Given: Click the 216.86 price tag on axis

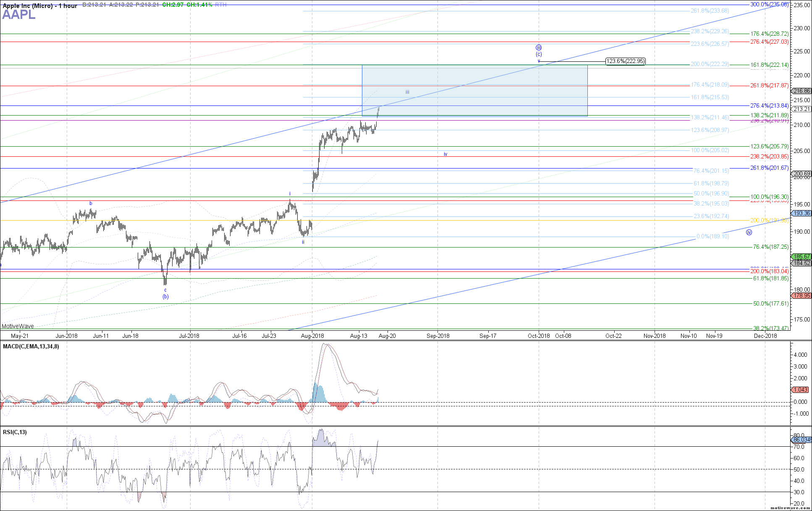Looking at the screenshot, I should click(x=802, y=91).
